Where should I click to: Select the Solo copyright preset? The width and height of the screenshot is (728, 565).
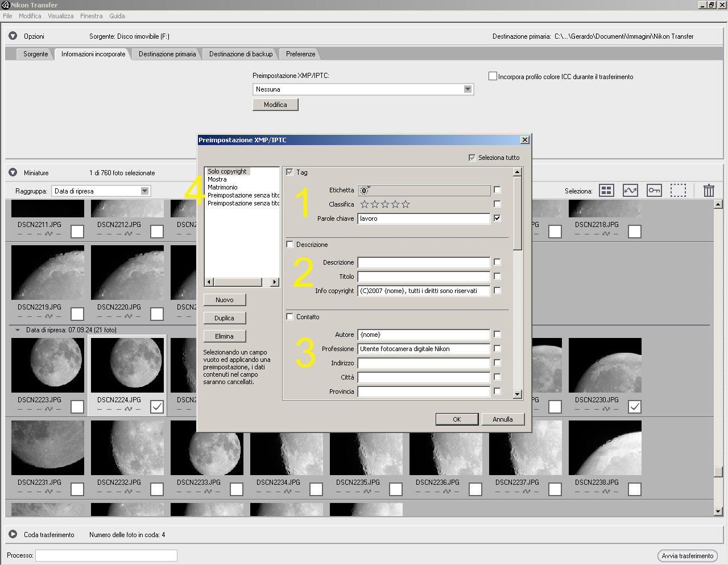(x=227, y=171)
